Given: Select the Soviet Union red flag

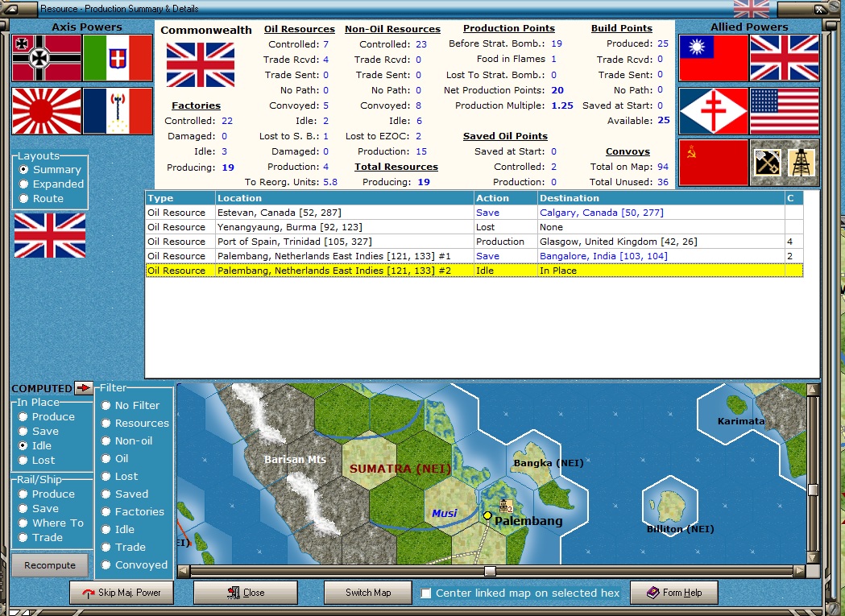Looking at the screenshot, I should tap(714, 163).
